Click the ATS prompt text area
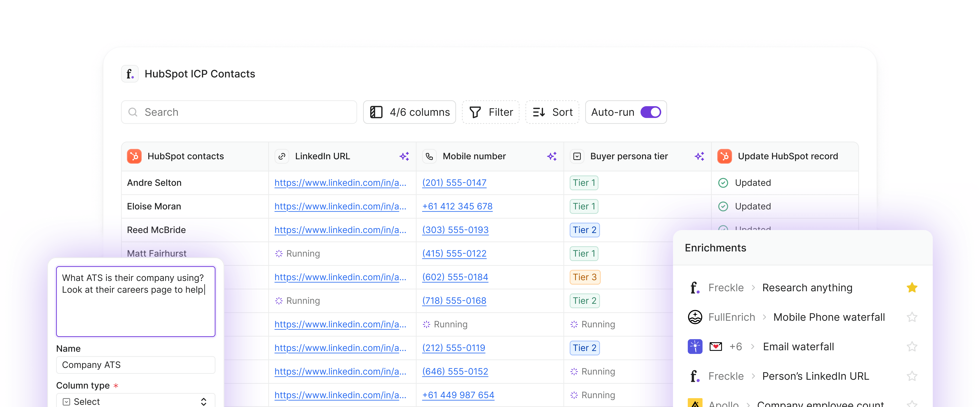Image resolution: width=980 pixels, height=407 pixels. pos(135,301)
